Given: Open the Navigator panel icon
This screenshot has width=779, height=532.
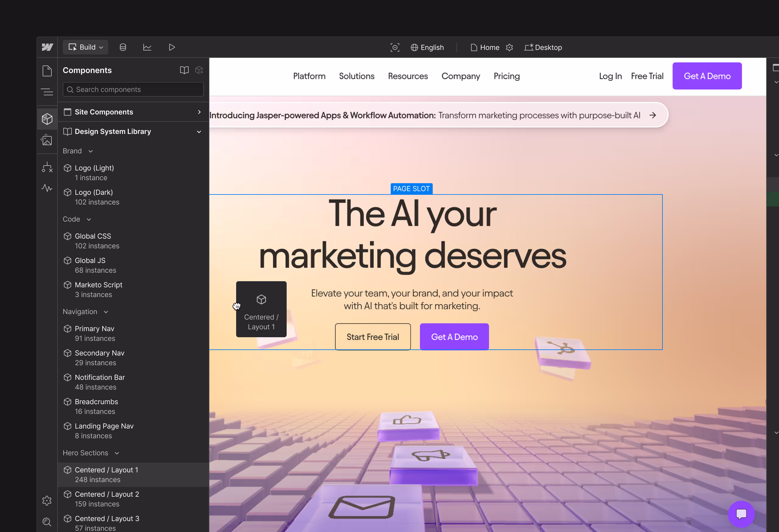Looking at the screenshot, I should [x=47, y=92].
